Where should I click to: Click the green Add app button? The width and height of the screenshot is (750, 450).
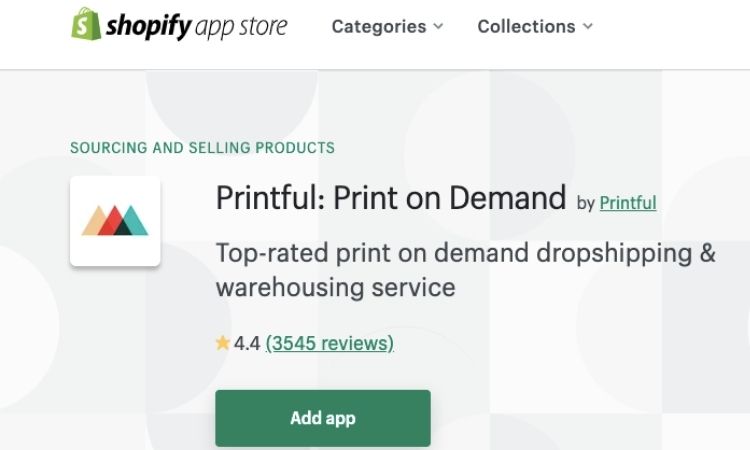(x=323, y=418)
